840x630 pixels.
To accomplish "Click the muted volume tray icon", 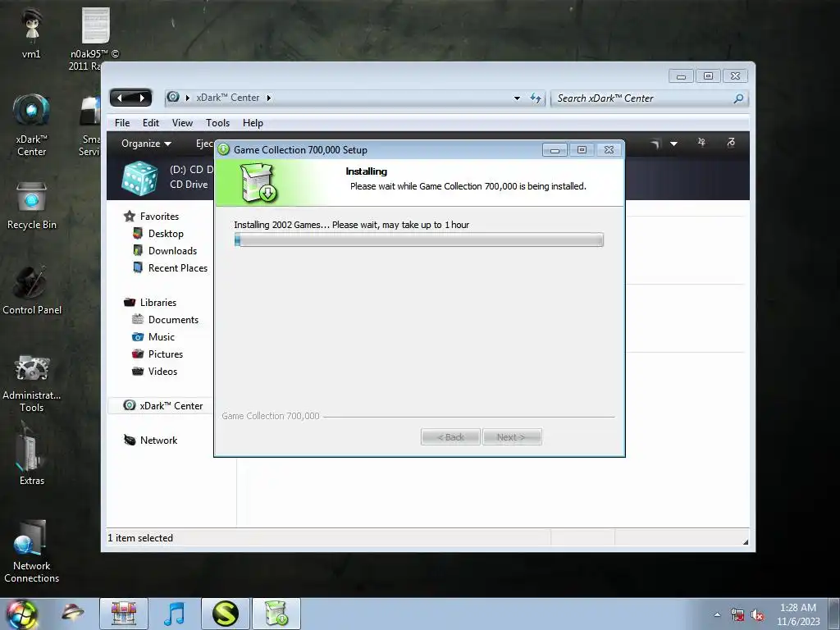I will 757,615.
